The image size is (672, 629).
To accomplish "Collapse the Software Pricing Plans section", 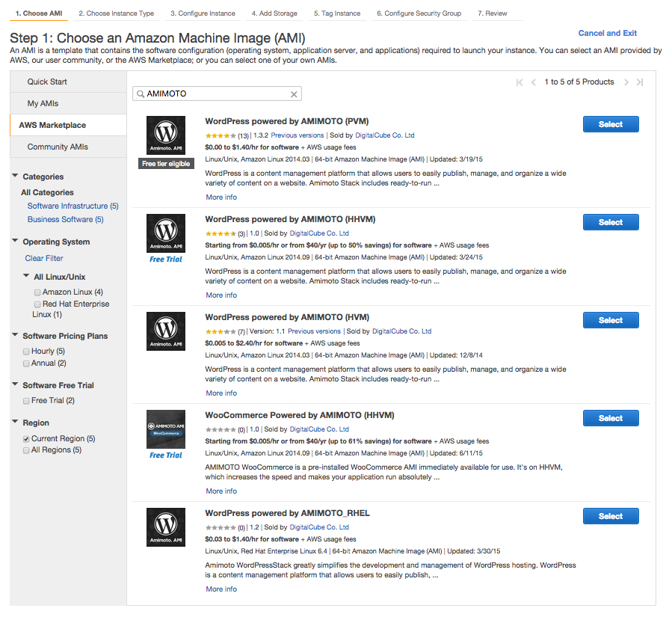I will pos(15,335).
